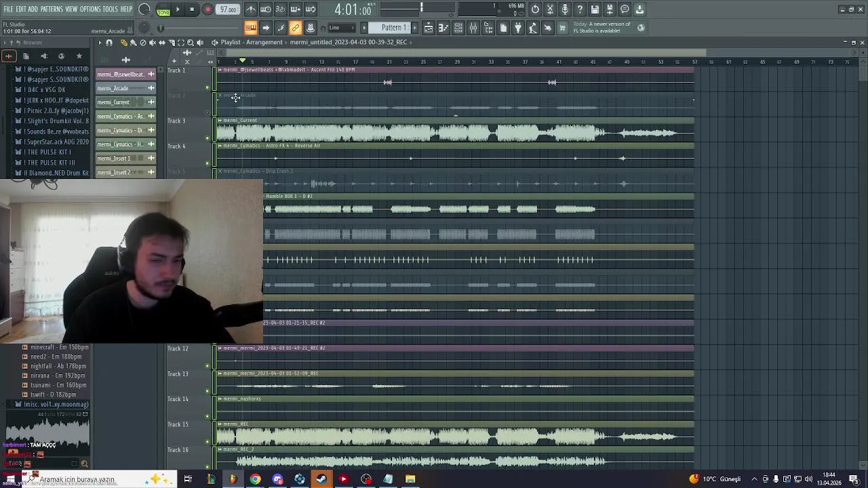Viewport: 868px width, 488px height.
Task: Open the FILE menu
Action: click(x=8, y=9)
